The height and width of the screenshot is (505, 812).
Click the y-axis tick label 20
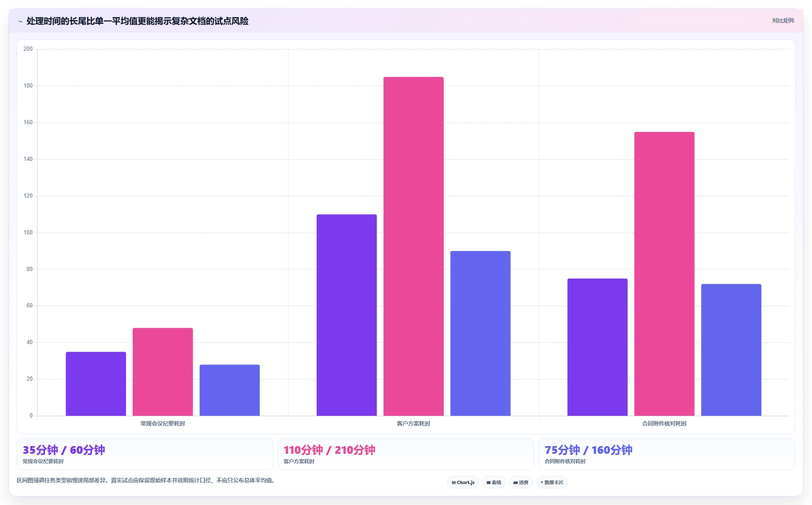(x=29, y=379)
